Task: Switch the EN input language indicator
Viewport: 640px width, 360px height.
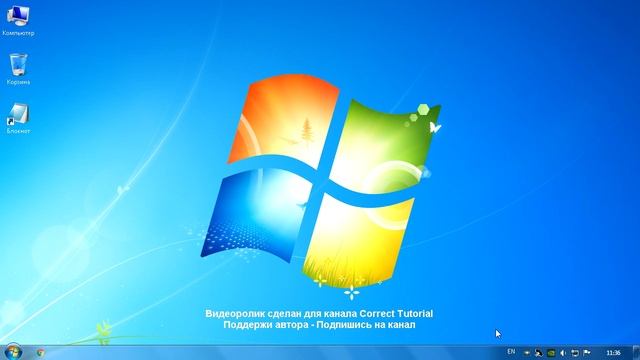Action: (511, 351)
